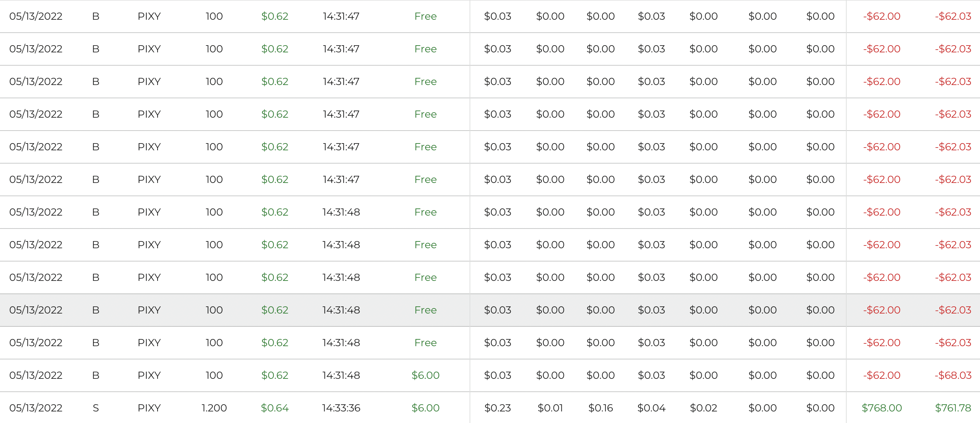980x423 pixels.
Task: Click the $0.16 fee value
Action: point(600,408)
